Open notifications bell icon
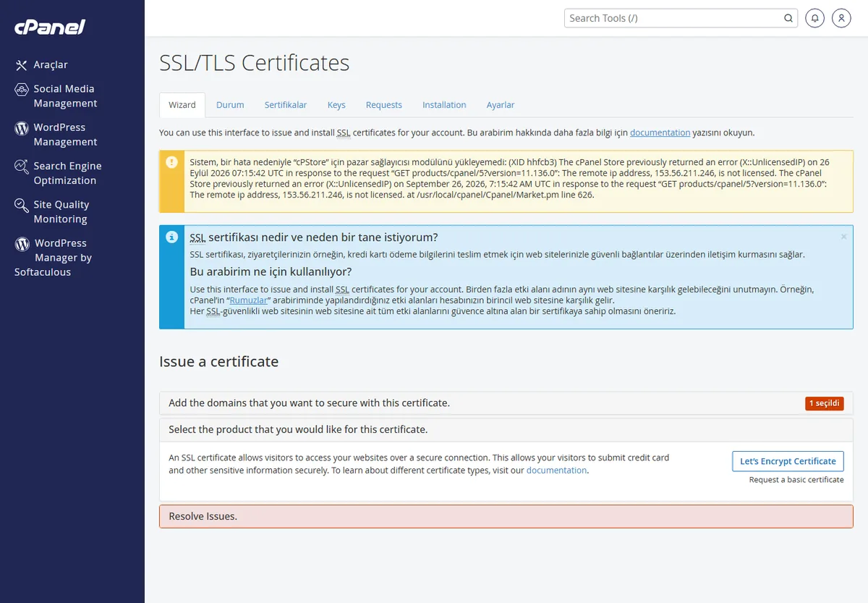 pos(814,18)
